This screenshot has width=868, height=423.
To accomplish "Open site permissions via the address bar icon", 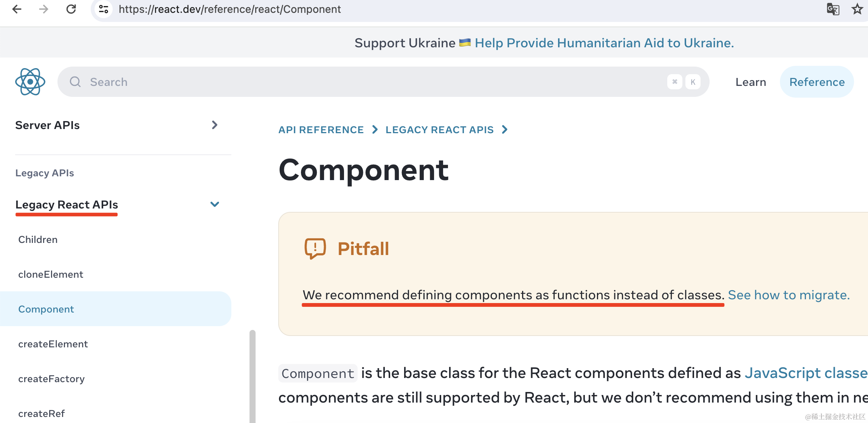I will [103, 9].
